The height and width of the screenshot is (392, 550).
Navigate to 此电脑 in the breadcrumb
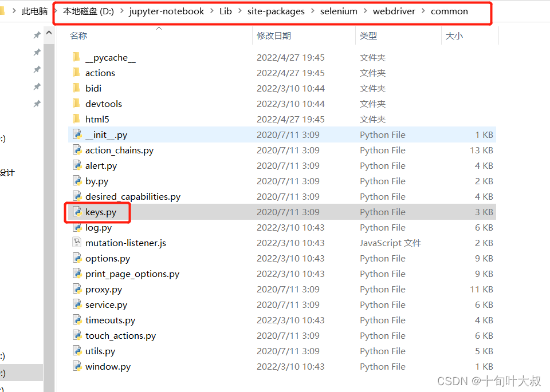(34, 11)
